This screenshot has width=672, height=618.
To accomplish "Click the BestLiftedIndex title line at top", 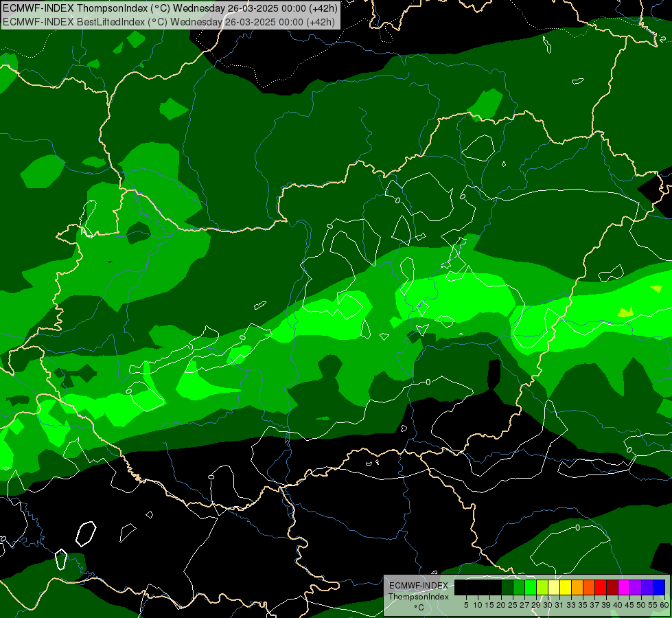I will point(169,21).
